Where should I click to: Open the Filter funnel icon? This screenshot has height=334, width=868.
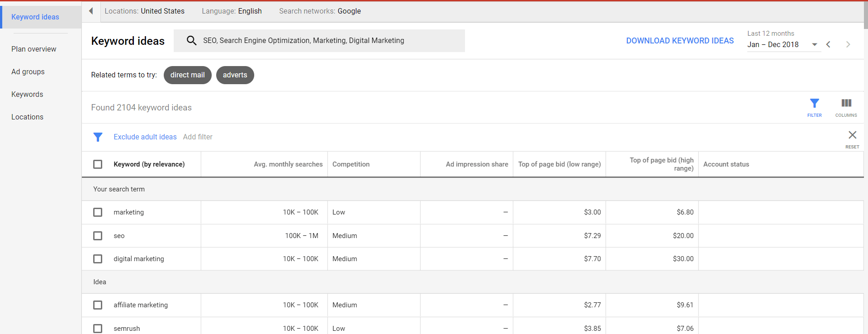pos(814,107)
